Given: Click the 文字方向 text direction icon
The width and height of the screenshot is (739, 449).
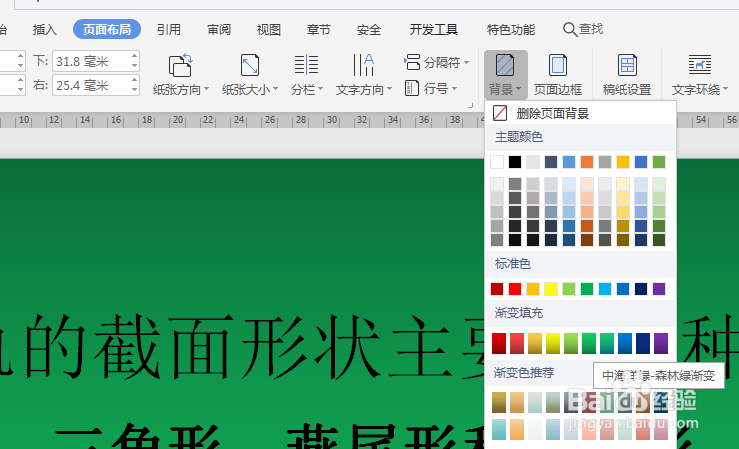Looking at the screenshot, I should [x=363, y=65].
